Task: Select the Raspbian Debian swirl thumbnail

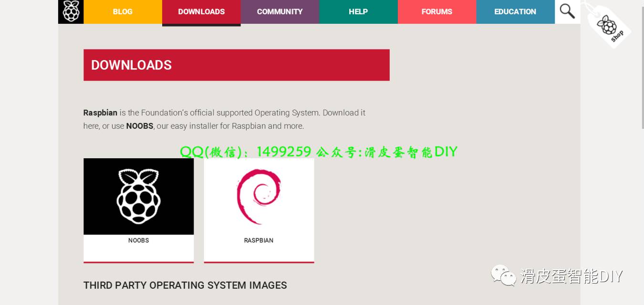Action: pyautogui.click(x=259, y=196)
